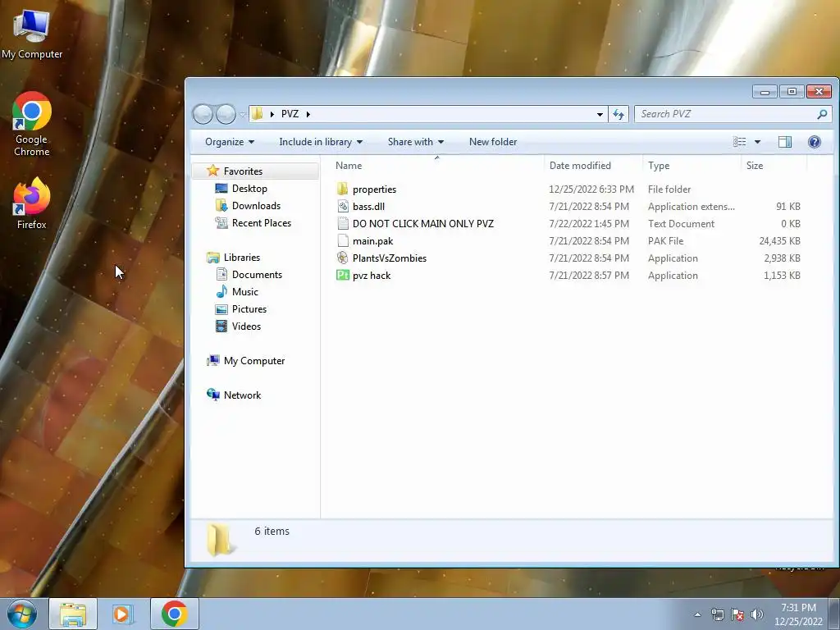This screenshot has width=840, height=630.
Task: Click the 24,435 KB size cell
Action: tap(779, 241)
